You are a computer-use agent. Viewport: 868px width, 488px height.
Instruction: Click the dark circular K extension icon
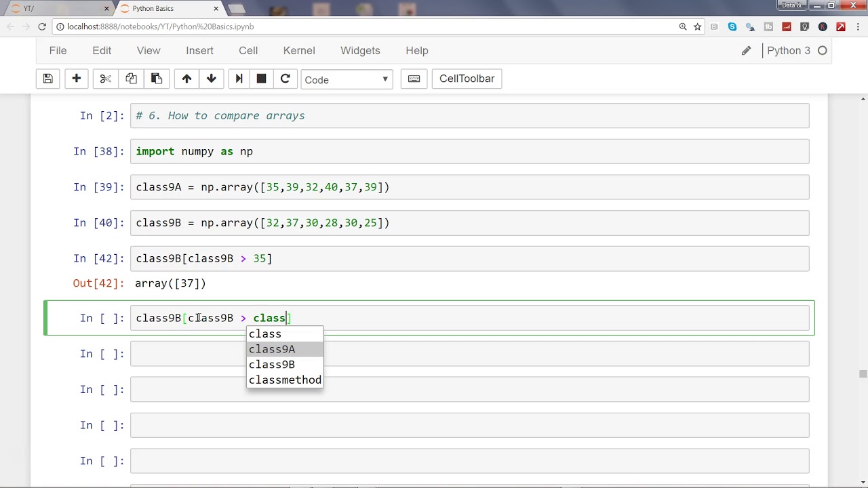point(823,26)
